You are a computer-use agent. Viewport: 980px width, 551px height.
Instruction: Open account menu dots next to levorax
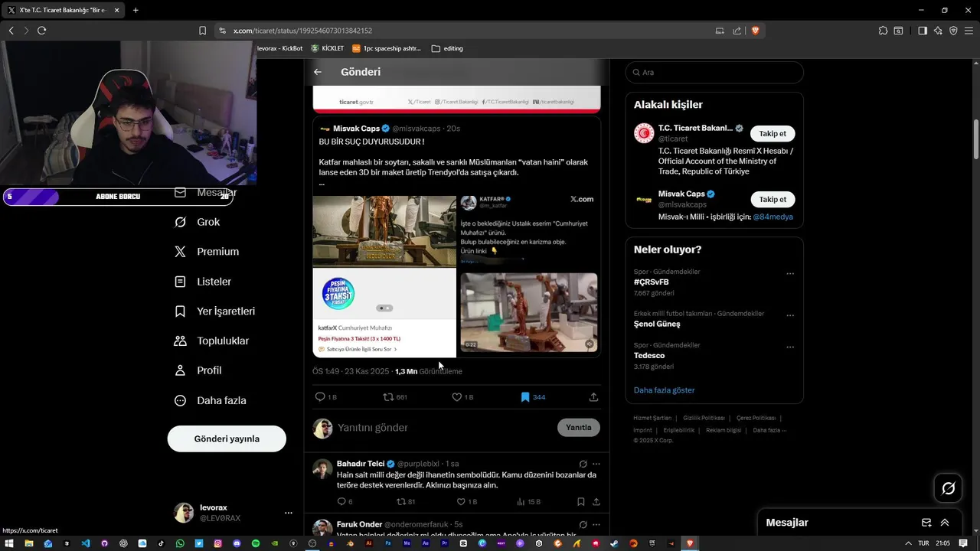pyautogui.click(x=289, y=513)
